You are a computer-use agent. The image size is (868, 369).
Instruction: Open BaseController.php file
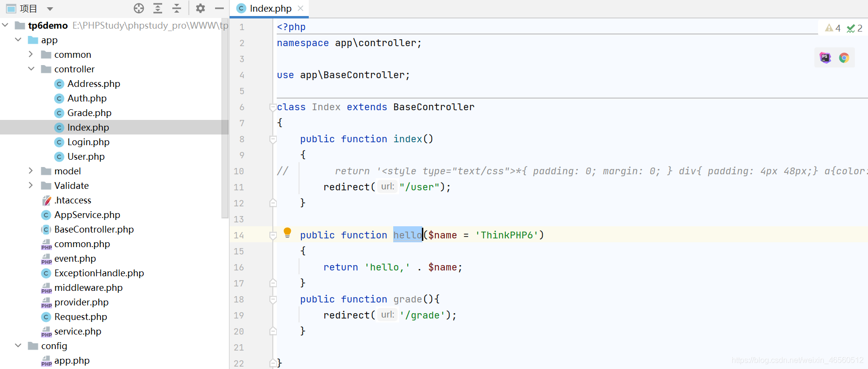(94, 229)
